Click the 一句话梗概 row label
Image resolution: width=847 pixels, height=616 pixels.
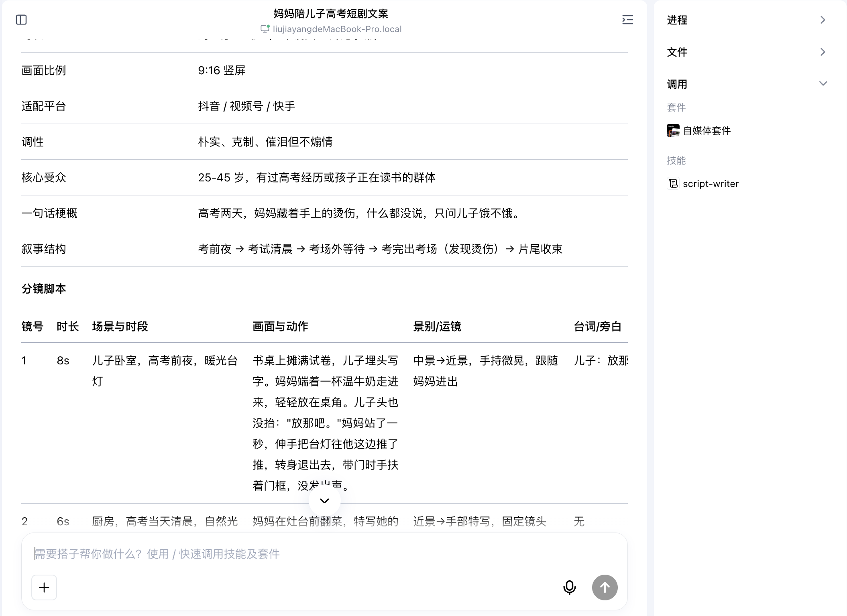49,213
